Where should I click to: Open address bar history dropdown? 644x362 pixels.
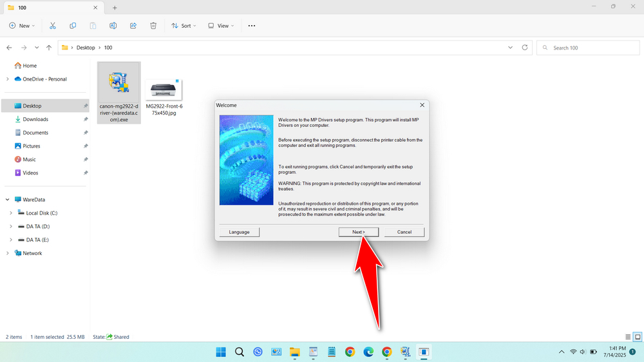(510, 48)
